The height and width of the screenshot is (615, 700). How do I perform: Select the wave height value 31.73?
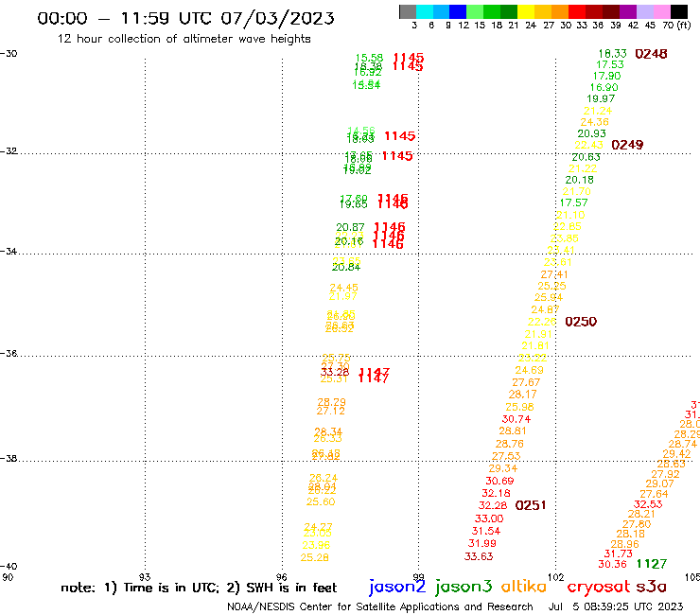(x=619, y=553)
